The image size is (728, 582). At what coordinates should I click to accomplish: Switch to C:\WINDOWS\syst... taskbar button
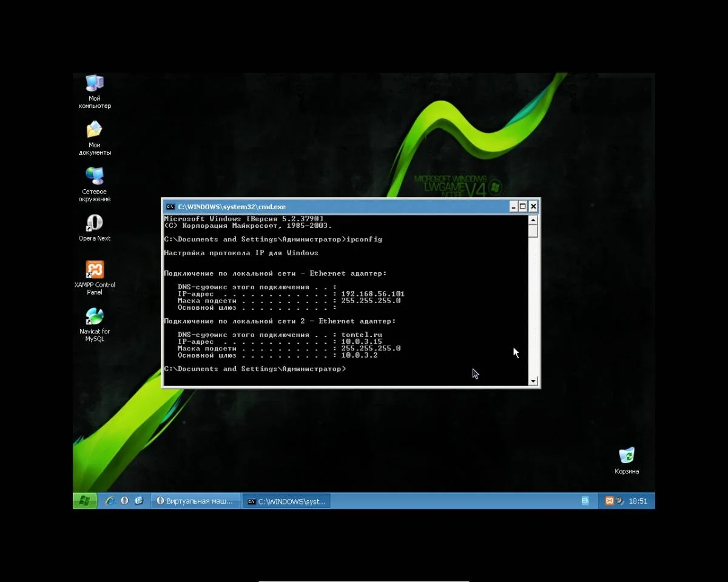(x=286, y=501)
